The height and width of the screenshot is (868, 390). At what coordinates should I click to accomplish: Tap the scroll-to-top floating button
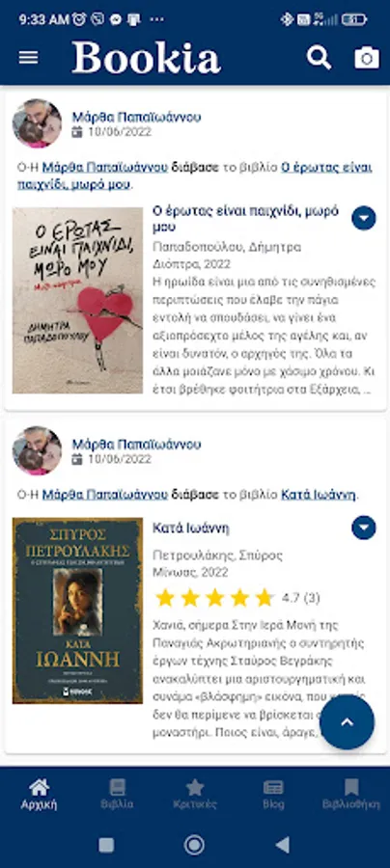click(348, 722)
